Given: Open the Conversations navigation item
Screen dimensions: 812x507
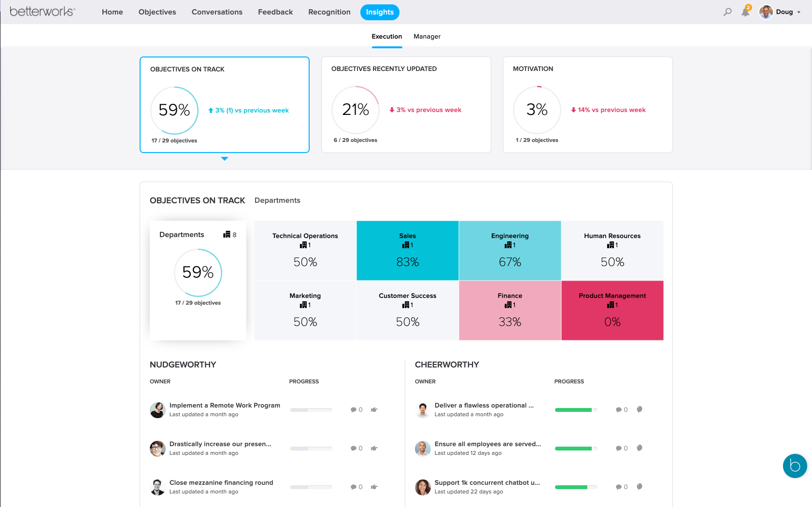Looking at the screenshot, I should click(x=217, y=12).
